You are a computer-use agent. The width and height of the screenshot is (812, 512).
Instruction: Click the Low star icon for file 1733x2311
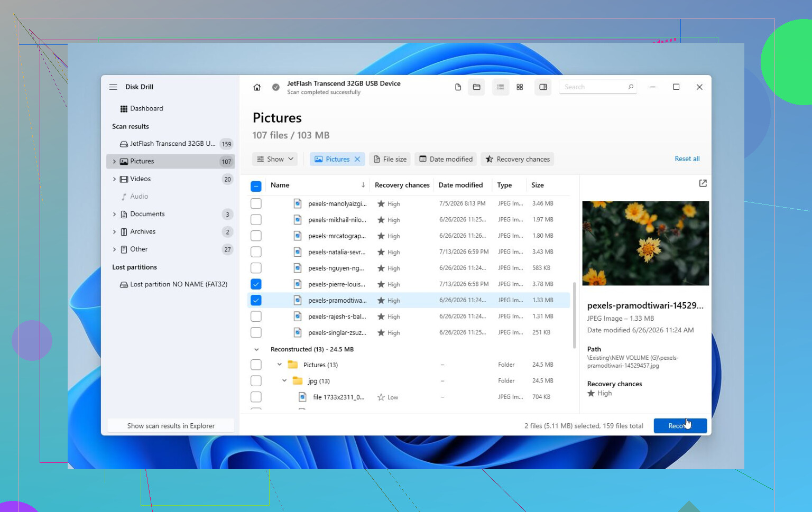pyautogui.click(x=381, y=397)
